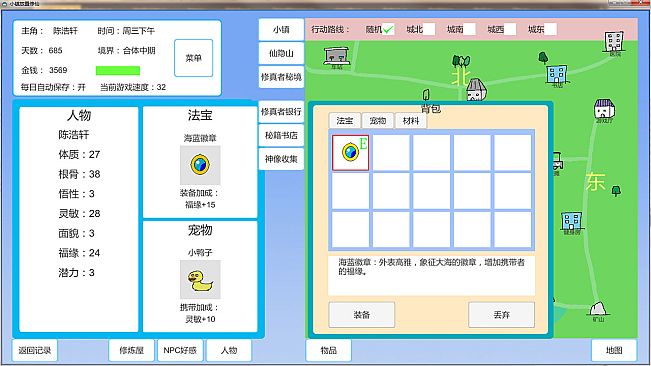
Task: Click 境界：合体中期 text
Action: click(x=126, y=51)
